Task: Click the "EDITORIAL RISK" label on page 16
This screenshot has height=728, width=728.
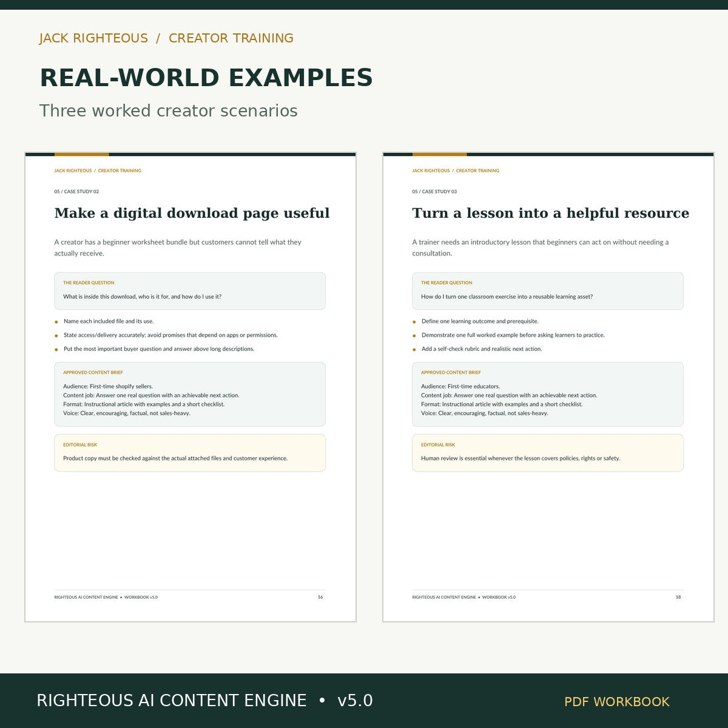Action: point(80,445)
